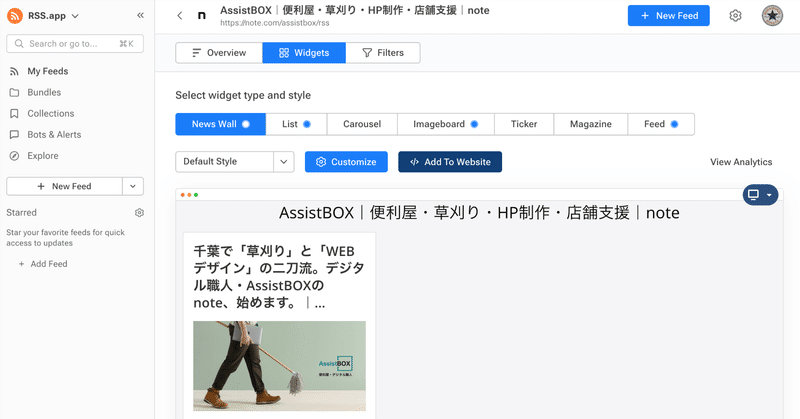This screenshot has width=800, height=419.
Task: Select the News Wall widget type
Action: (x=220, y=124)
